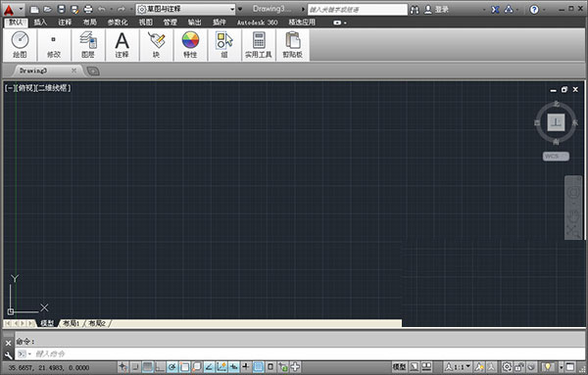The height and width of the screenshot is (375, 588).
Task: Create a new drawing from quick access toolbar
Action: pos(34,10)
